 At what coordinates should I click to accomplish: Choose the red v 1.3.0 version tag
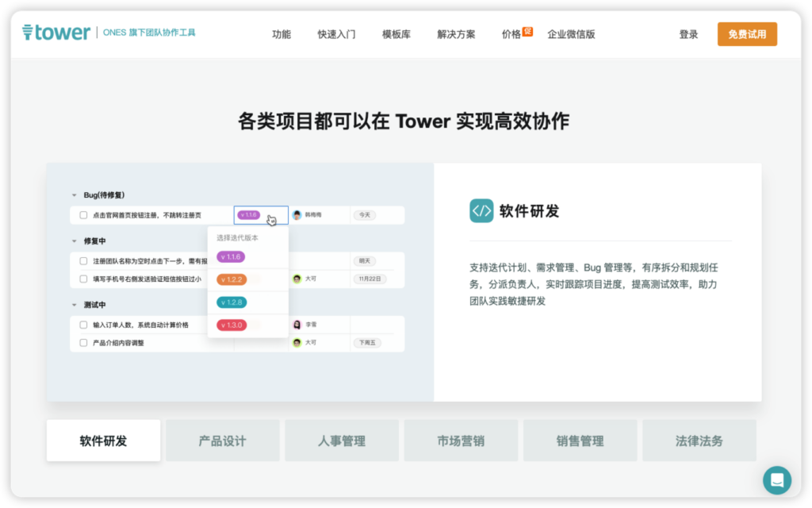coord(232,325)
